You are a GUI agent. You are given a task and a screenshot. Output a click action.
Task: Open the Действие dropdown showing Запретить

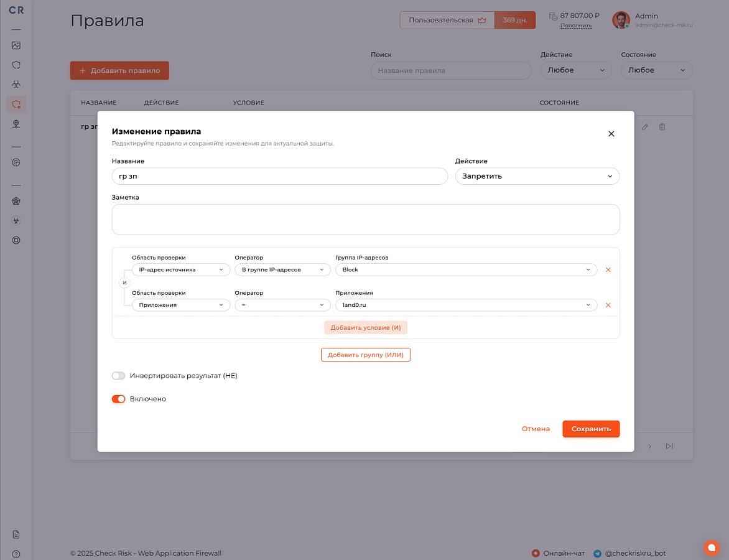pyautogui.click(x=537, y=176)
